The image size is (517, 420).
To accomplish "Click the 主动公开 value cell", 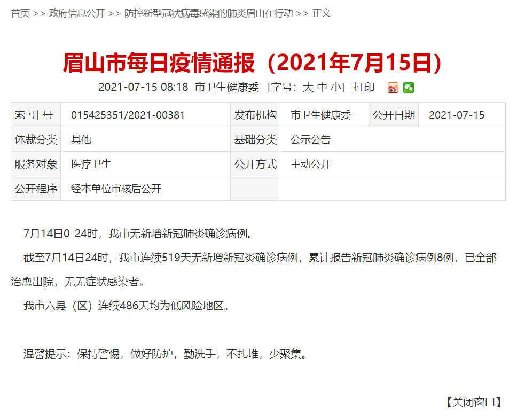I will (393, 164).
